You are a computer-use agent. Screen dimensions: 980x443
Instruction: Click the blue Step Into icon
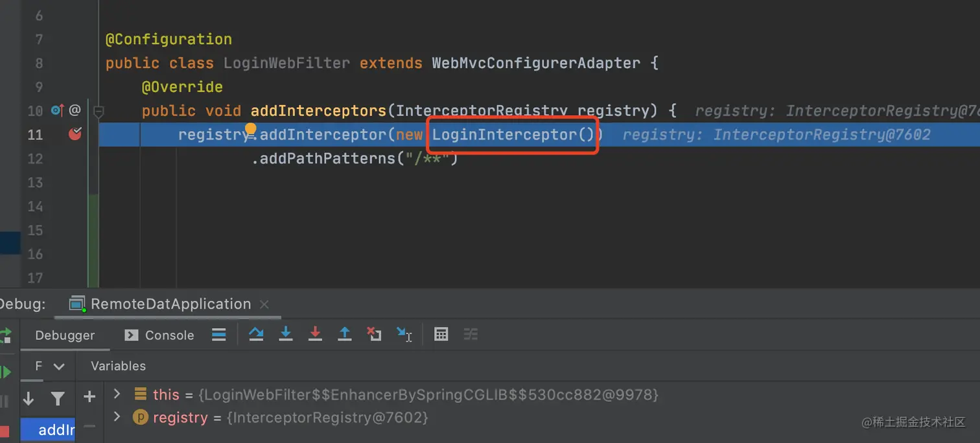click(x=285, y=335)
